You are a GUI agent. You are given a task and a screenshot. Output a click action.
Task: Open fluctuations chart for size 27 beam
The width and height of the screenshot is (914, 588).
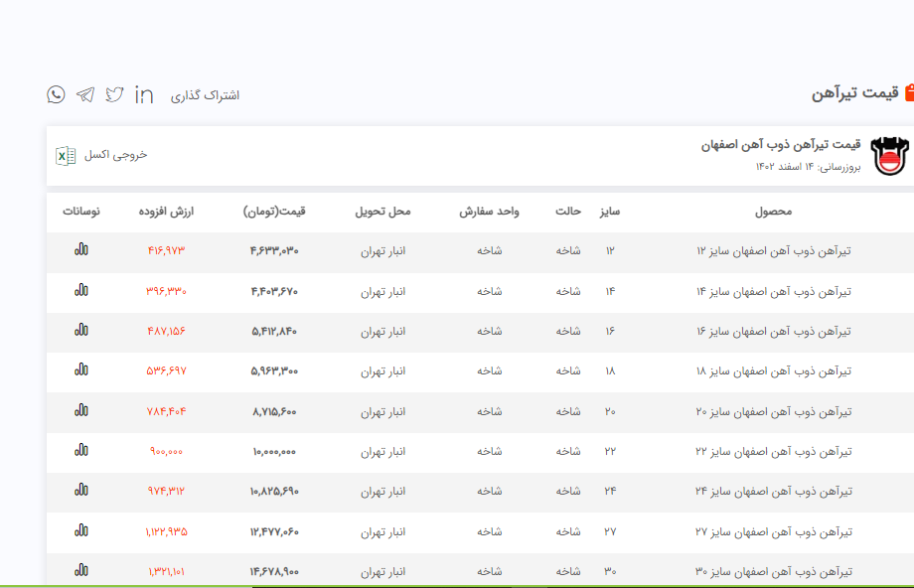81,531
